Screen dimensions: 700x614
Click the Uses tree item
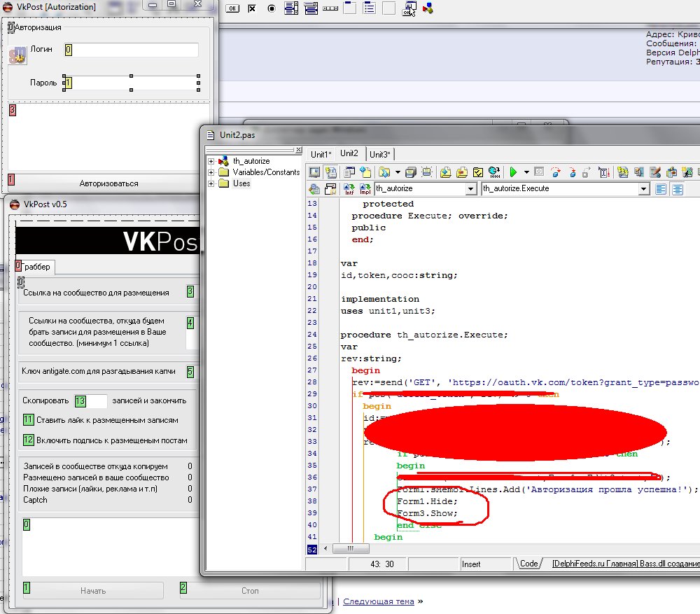click(x=241, y=183)
